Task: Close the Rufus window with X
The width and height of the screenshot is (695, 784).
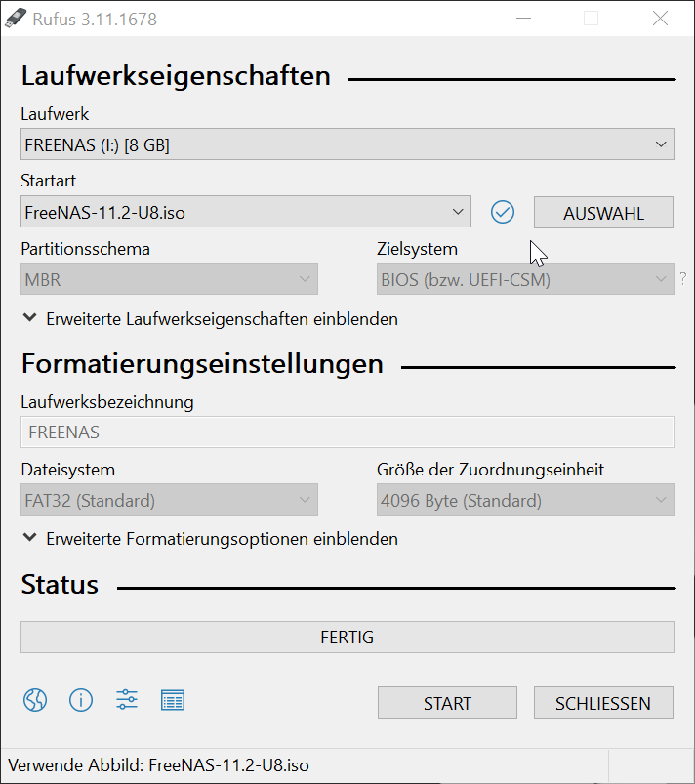Action: click(x=660, y=19)
